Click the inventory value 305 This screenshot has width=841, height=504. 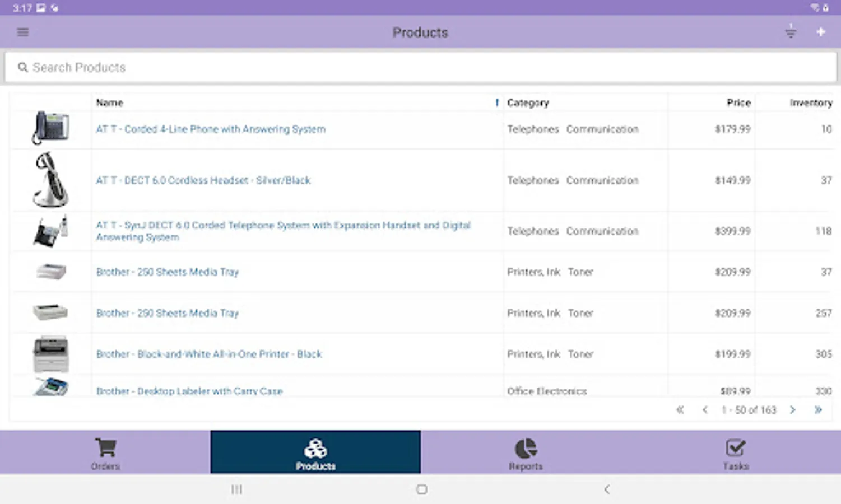click(x=824, y=354)
